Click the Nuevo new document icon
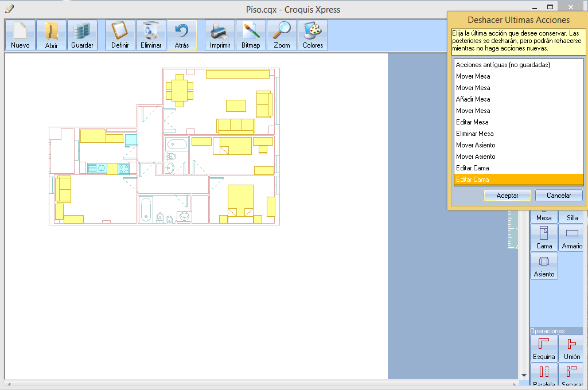The height and width of the screenshot is (390, 588). [x=20, y=35]
